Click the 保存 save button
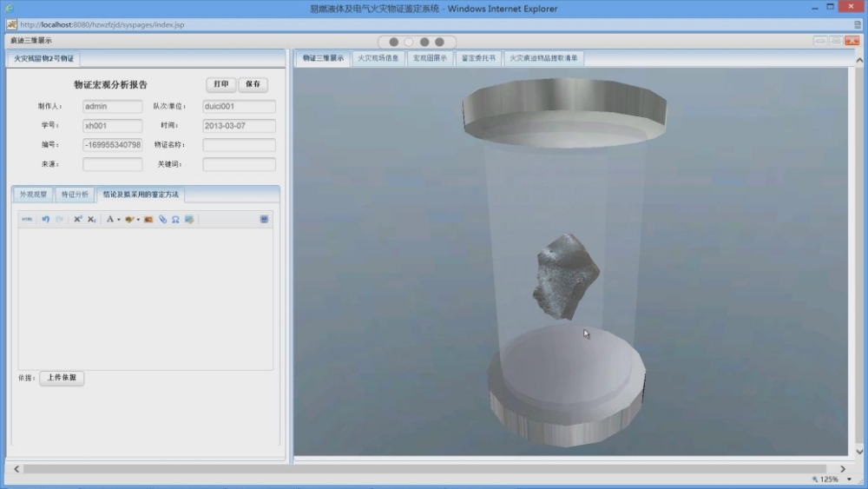The width and height of the screenshot is (868, 489). (x=253, y=84)
